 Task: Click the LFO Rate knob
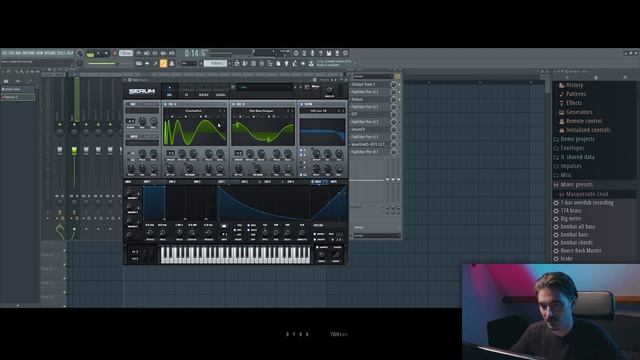264,233
